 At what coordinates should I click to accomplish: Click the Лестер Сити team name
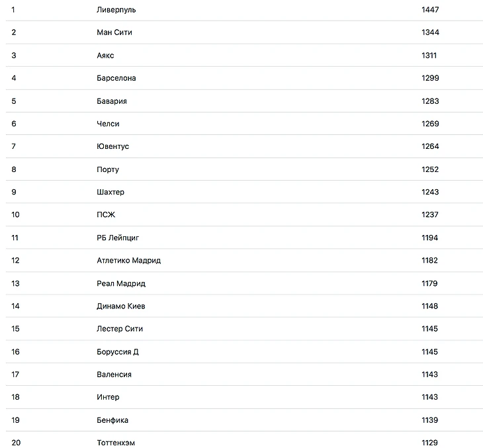[x=120, y=329]
